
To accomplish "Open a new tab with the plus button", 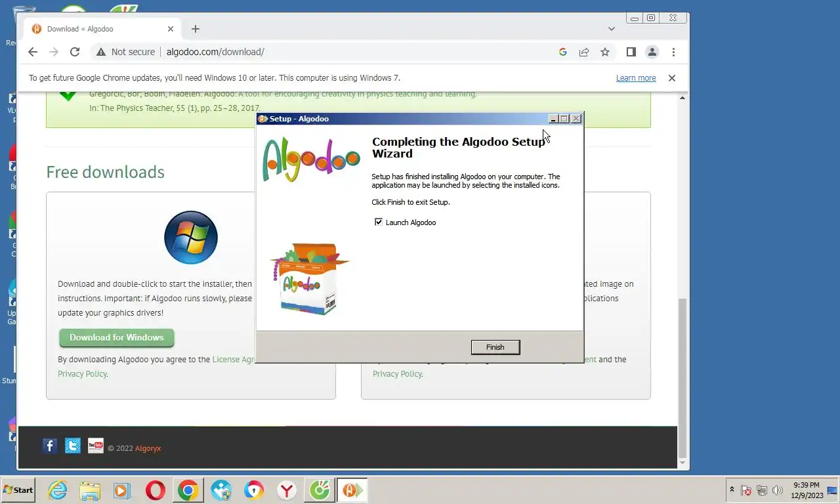I will click(x=196, y=29).
